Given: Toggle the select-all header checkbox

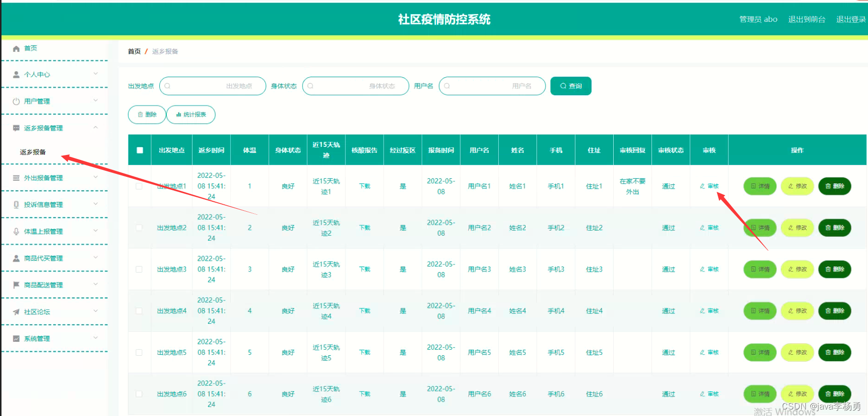Looking at the screenshot, I should pyautogui.click(x=140, y=150).
